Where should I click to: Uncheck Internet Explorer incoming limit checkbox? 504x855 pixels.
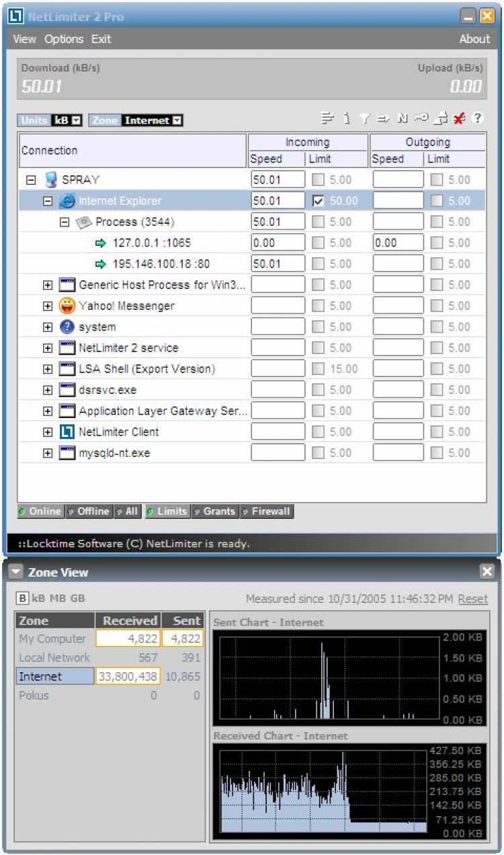point(319,200)
